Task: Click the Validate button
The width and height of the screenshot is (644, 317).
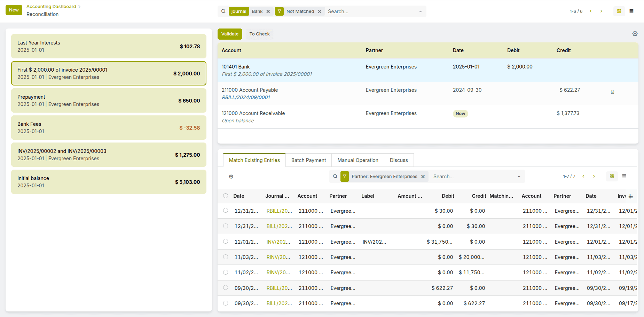Action: (230, 34)
